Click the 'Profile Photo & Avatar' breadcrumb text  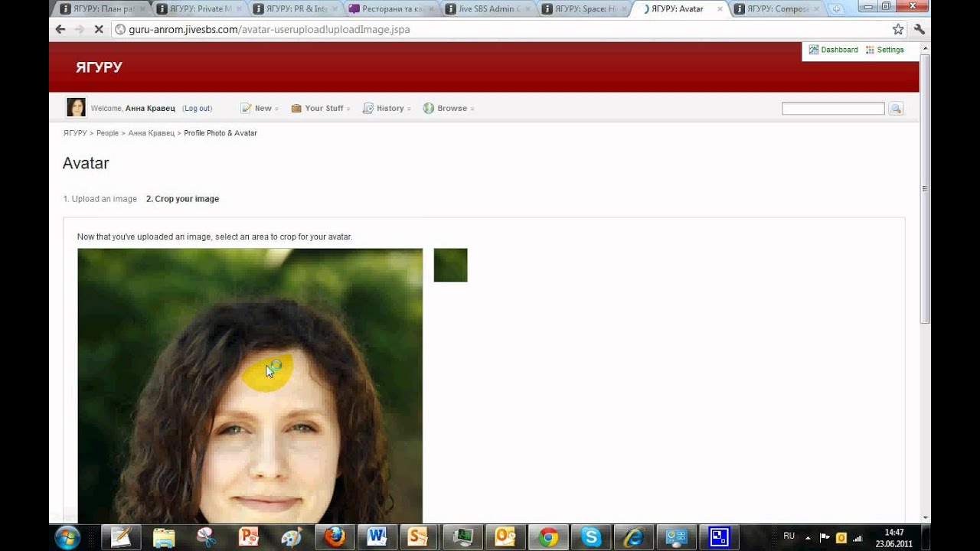point(220,133)
